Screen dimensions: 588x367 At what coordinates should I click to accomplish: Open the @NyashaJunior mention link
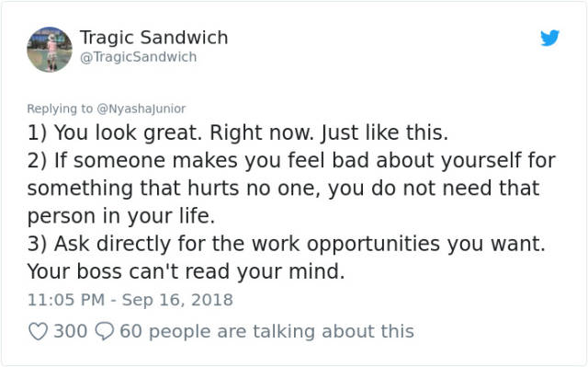pos(141,109)
